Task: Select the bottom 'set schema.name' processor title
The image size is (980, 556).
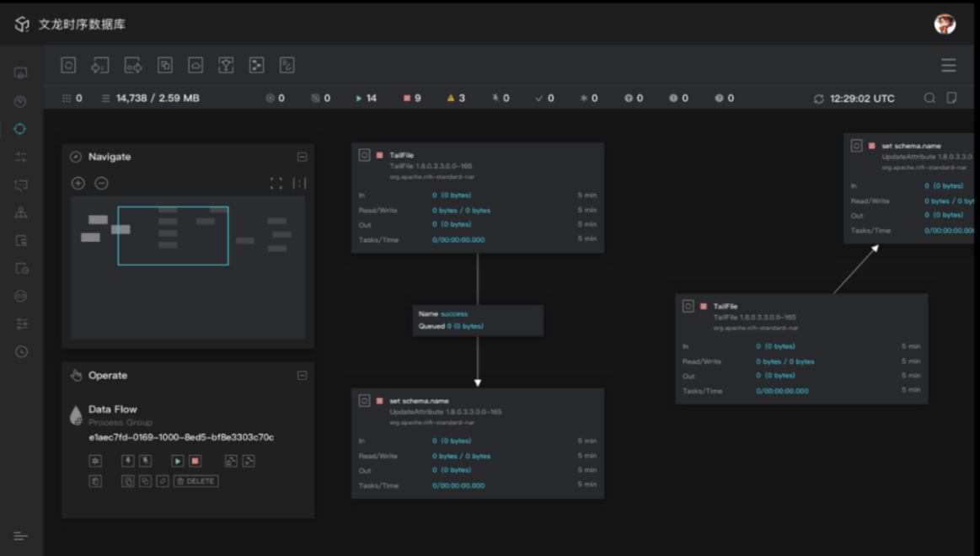Action: click(419, 401)
